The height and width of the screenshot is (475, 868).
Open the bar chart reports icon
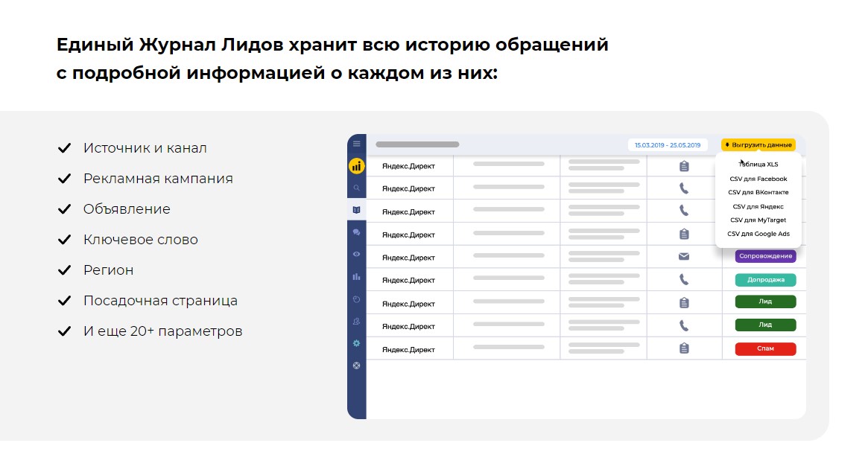[357, 276]
